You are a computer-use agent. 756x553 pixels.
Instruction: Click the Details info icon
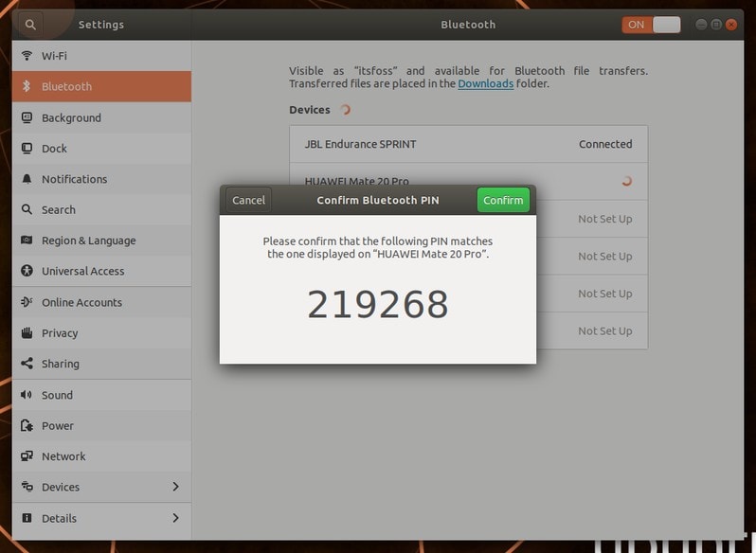[x=27, y=518]
